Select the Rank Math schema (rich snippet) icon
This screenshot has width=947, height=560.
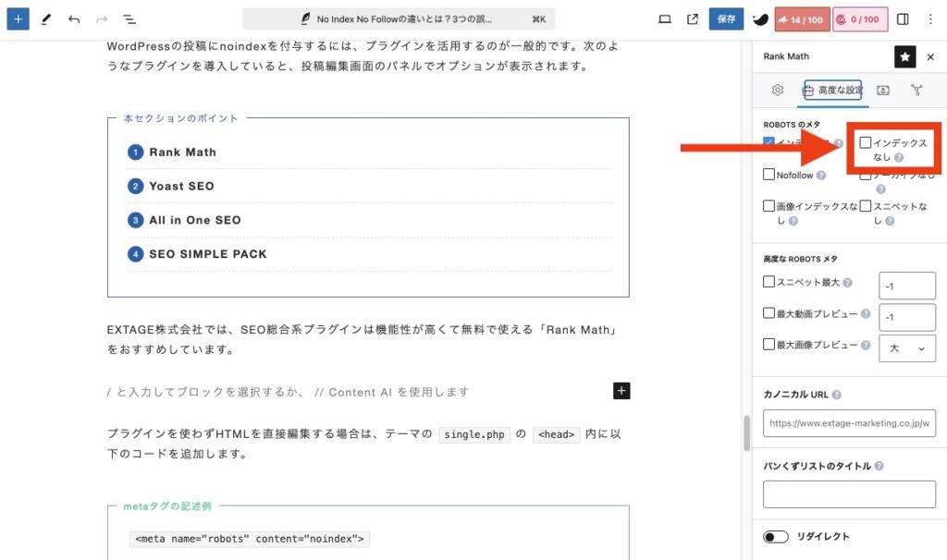[881, 90]
